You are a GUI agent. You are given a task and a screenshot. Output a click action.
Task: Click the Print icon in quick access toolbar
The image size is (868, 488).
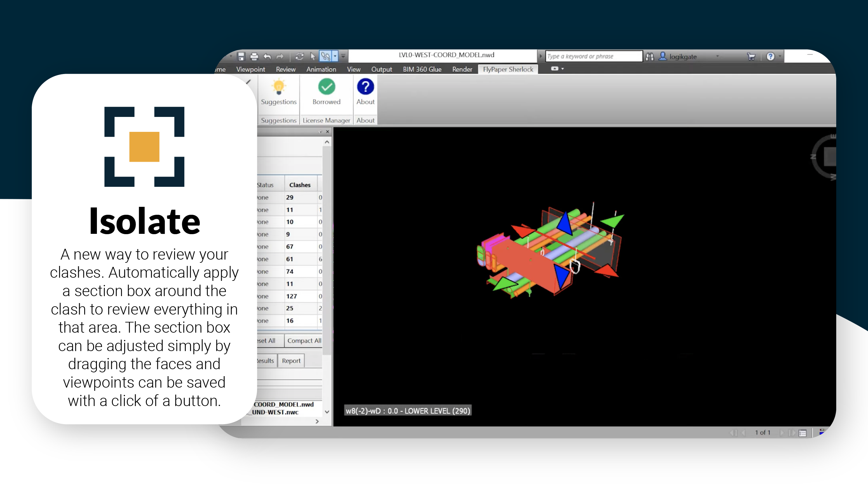[254, 56]
